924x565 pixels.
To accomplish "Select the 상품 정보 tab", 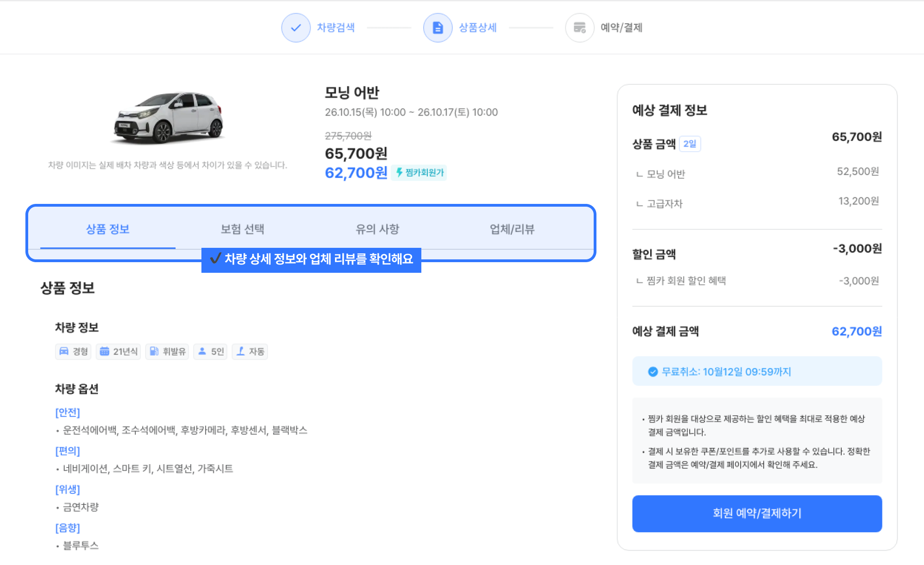I will [108, 229].
